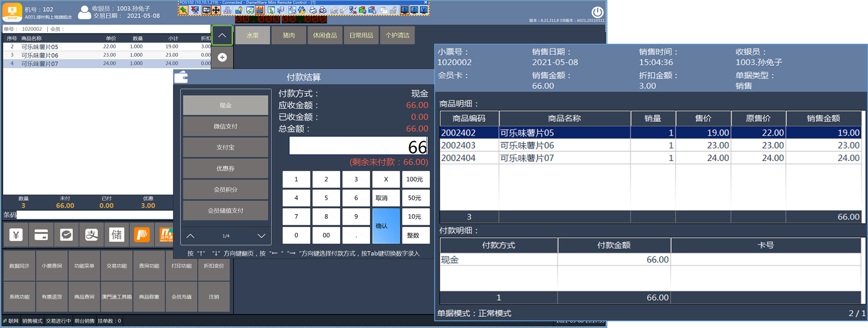868x328 pixels.
Task: Click the WeChat pay icon
Action: (x=66, y=235)
